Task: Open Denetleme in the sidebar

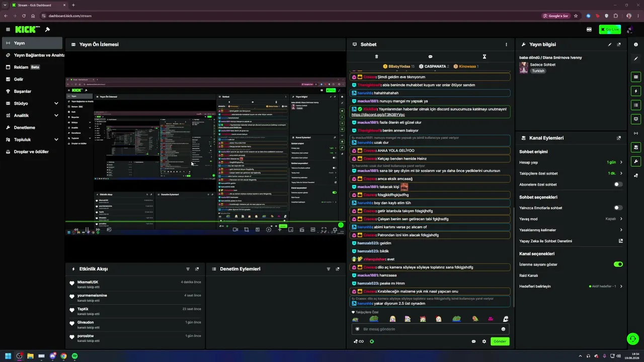Action: click(x=32, y=128)
